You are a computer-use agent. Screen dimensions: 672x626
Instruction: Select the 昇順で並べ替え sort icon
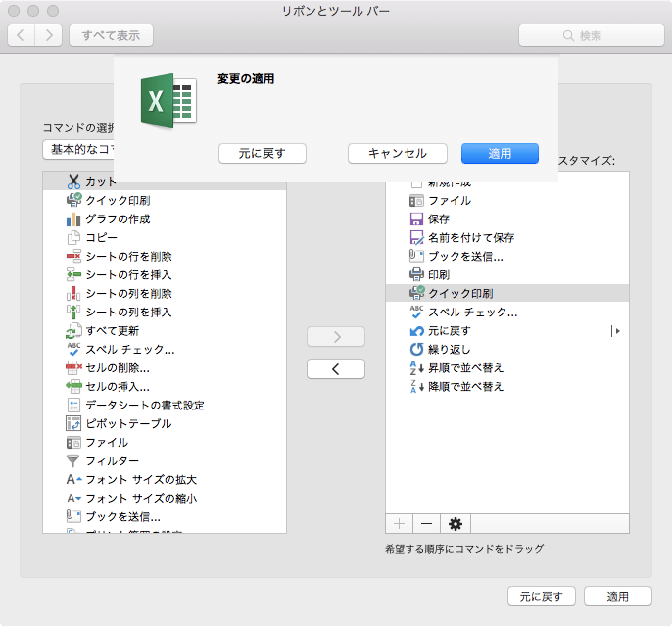416,367
